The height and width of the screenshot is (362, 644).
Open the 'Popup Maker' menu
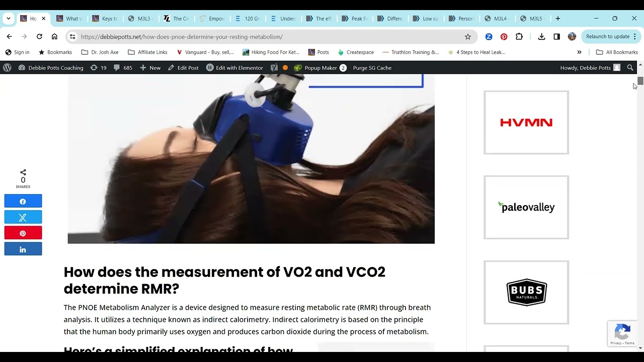tap(320, 68)
